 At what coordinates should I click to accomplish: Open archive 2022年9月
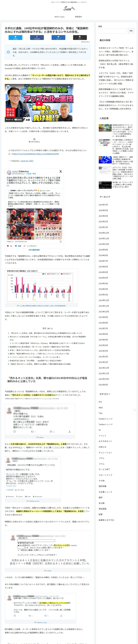tap(103, 385)
